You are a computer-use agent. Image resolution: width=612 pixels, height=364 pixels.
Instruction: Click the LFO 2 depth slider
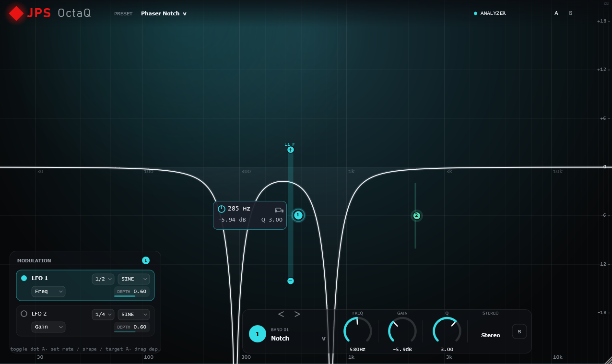131,328
